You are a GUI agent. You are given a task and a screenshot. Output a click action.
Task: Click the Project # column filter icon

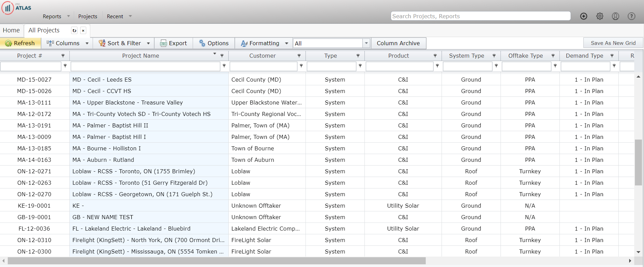[x=63, y=56]
